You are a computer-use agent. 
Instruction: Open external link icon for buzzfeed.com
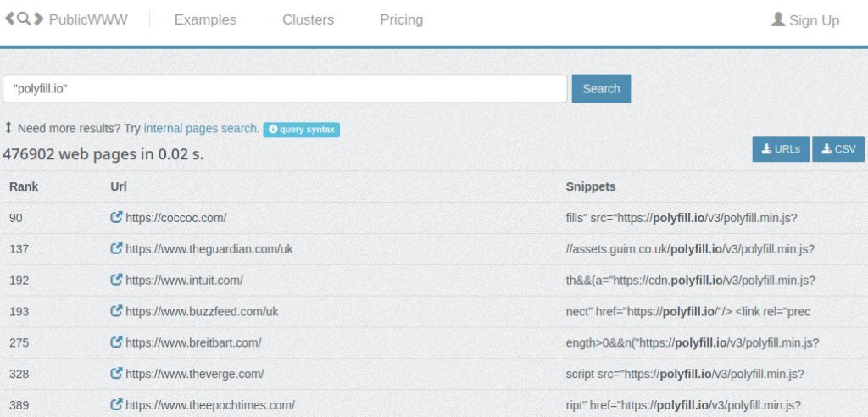point(117,311)
